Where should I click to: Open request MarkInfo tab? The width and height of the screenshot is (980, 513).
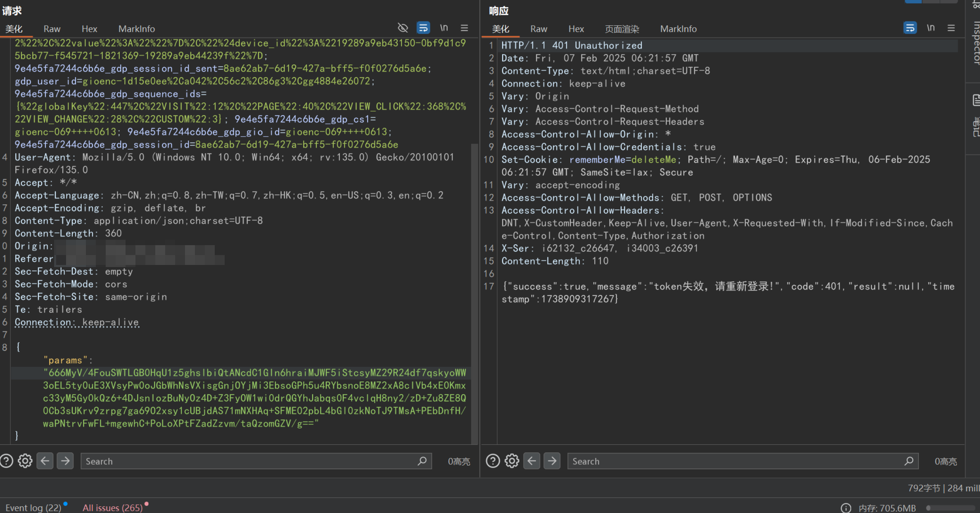pyautogui.click(x=136, y=29)
